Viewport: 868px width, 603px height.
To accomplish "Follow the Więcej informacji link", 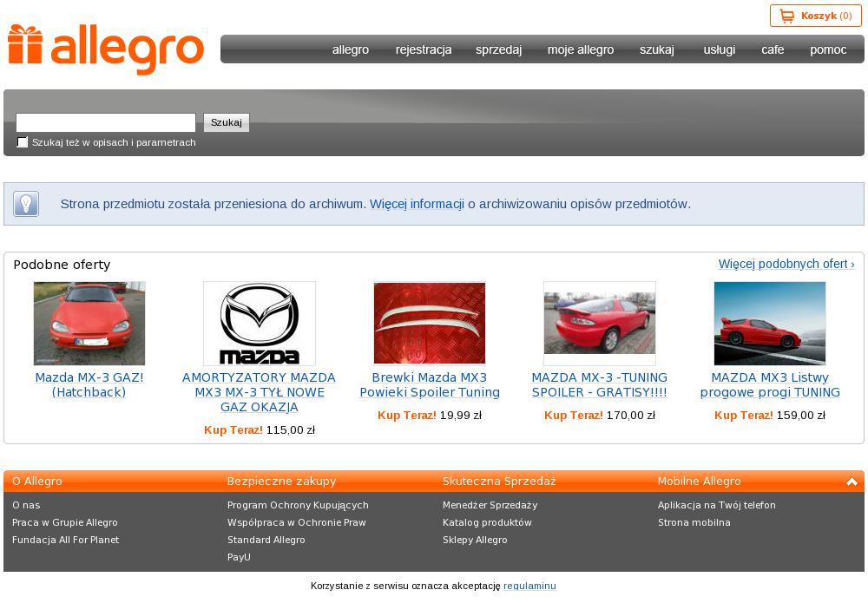I will pos(417,204).
